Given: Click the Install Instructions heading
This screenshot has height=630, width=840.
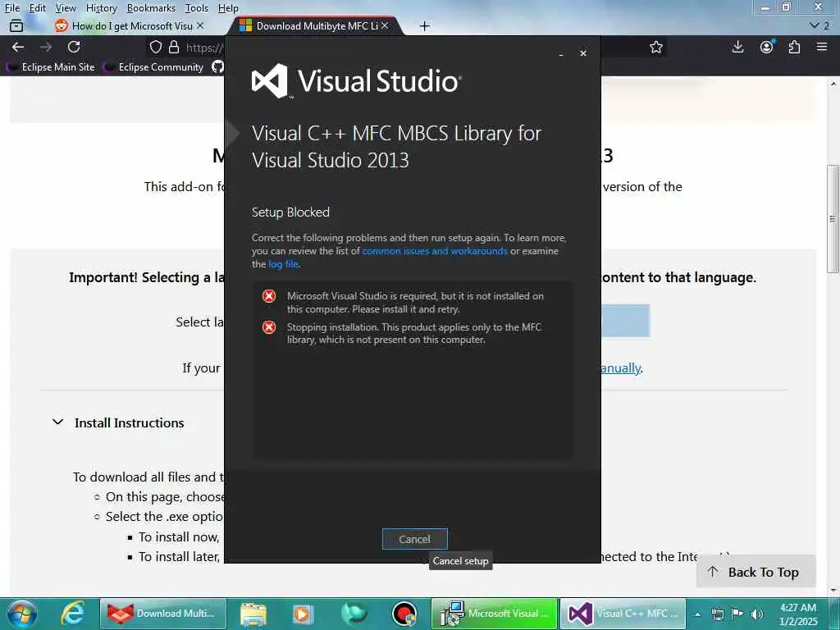Looking at the screenshot, I should [x=129, y=422].
